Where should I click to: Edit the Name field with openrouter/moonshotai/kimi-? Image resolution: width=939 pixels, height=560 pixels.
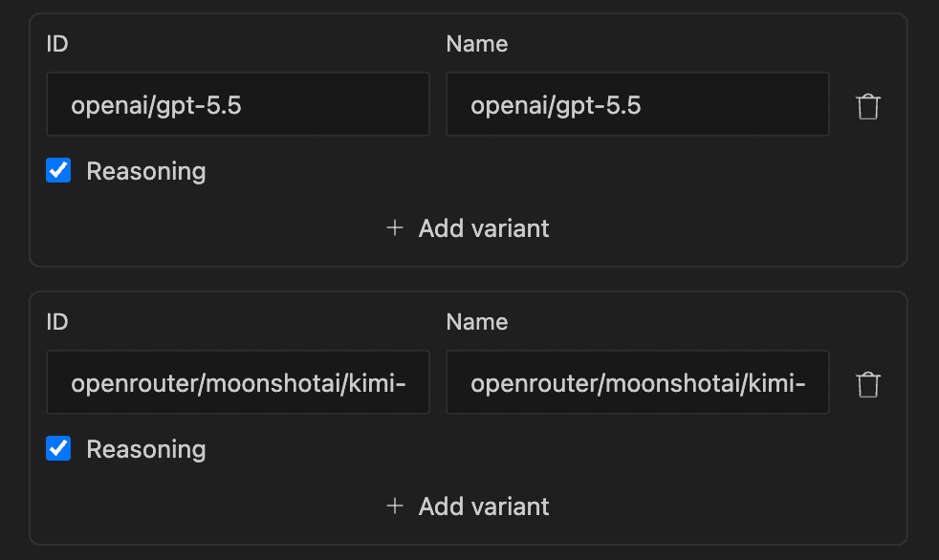coord(638,382)
